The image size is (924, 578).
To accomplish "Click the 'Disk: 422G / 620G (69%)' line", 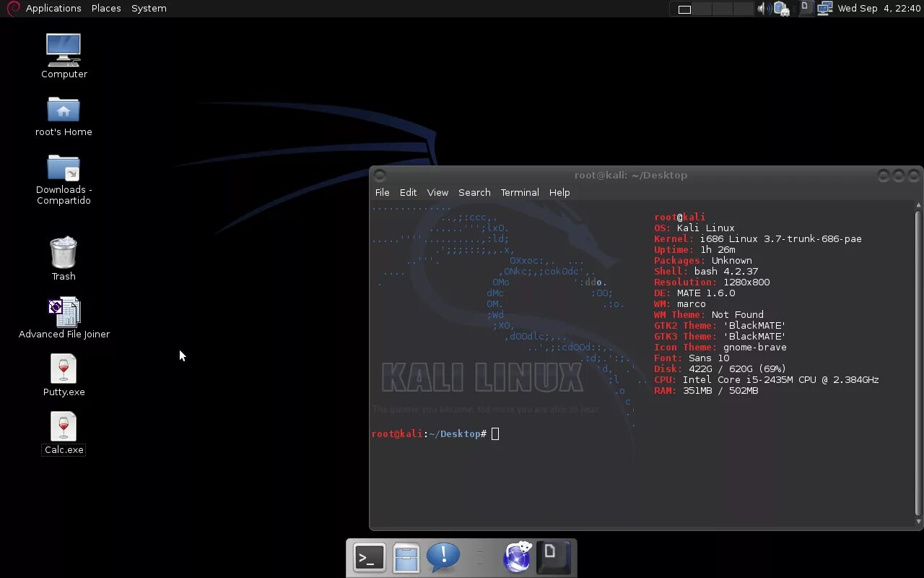I will pos(720,368).
